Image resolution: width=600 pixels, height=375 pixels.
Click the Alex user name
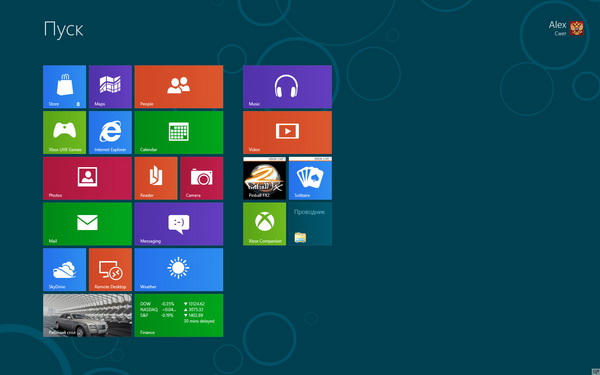pos(557,25)
